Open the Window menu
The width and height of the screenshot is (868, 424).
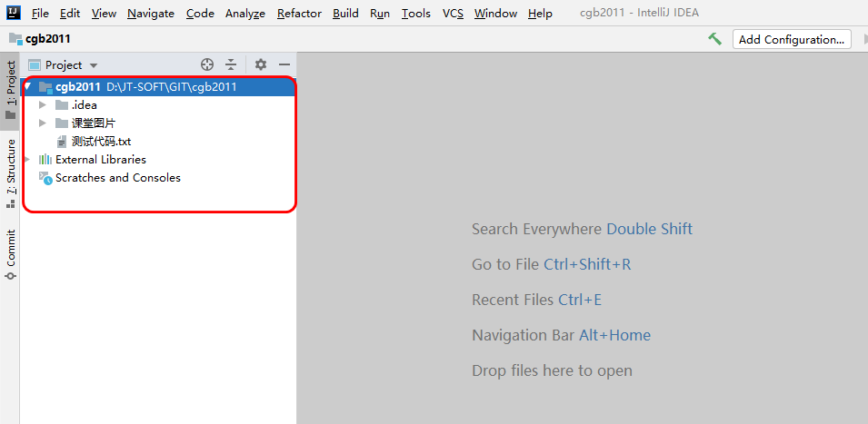point(495,14)
